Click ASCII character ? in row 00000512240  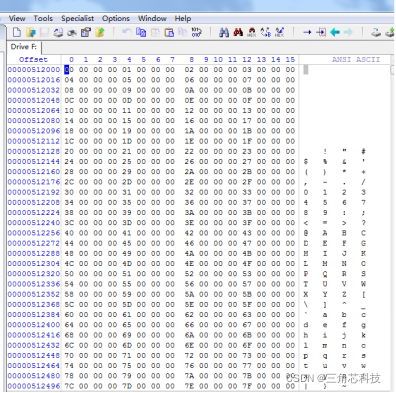363,223
